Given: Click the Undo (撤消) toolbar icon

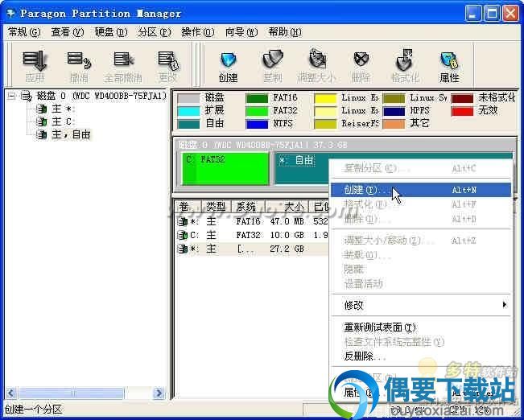Looking at the screenshot, I should 79,60.
